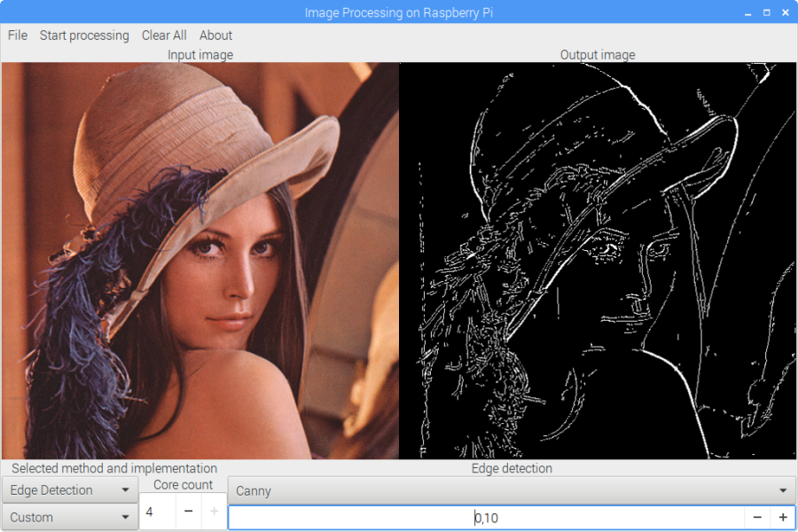Click the 'Edge detection' label above Canny
Viewport: 798px width, 532px height.
512,468
